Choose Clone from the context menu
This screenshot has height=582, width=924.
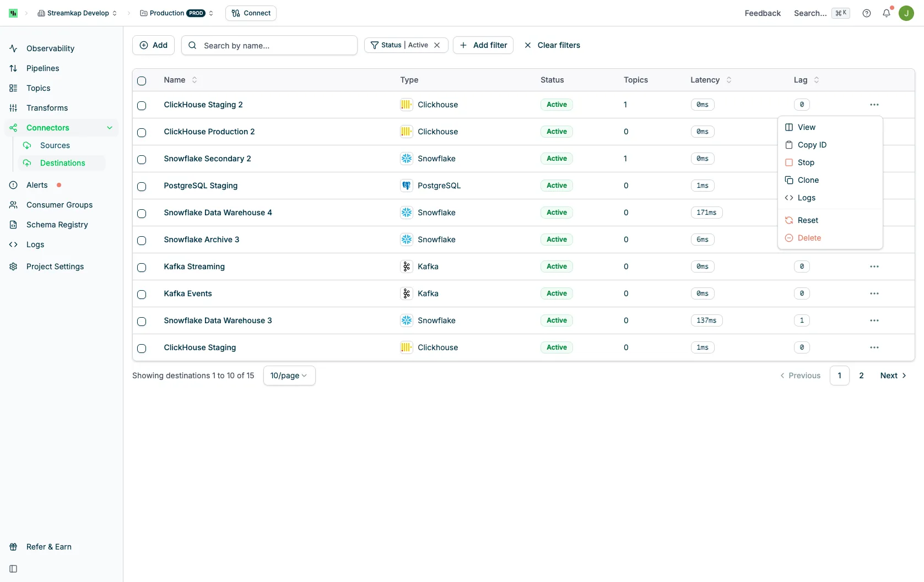(x=830, y=180)
